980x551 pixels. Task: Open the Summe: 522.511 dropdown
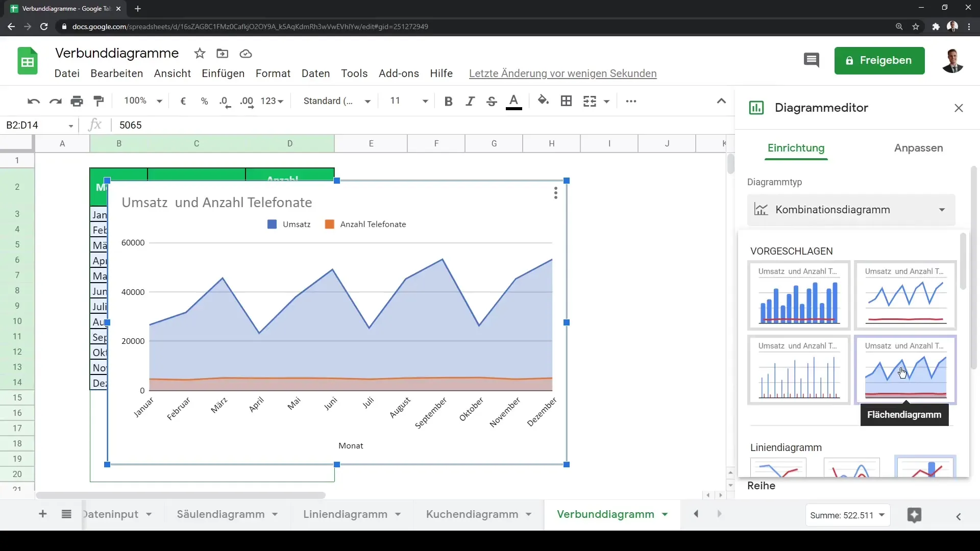click(847, 515)
